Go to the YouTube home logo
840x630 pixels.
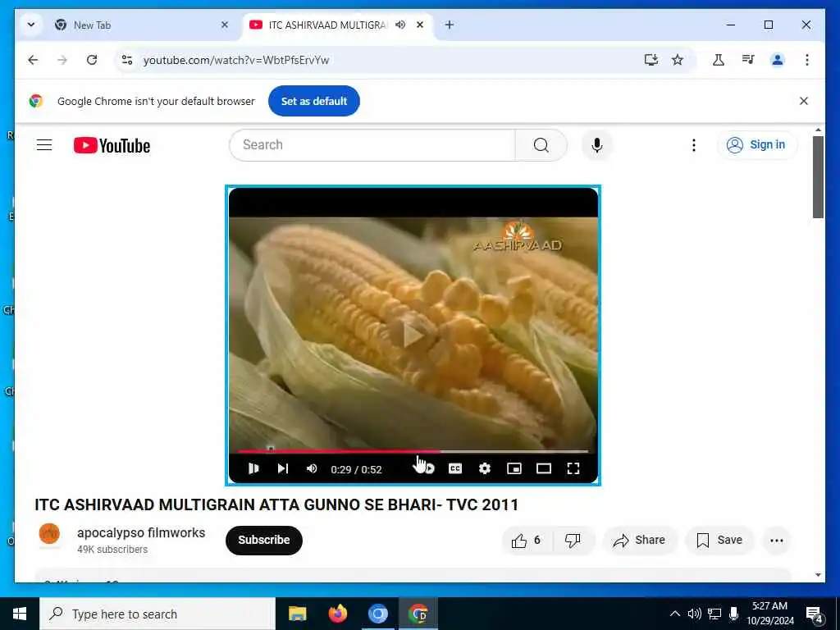coord(112,145)
